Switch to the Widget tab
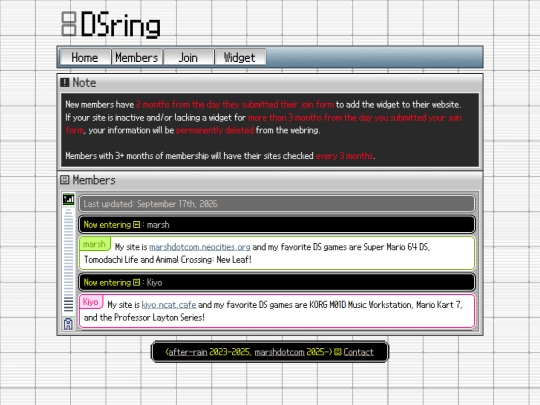The width and height of the screenshot is (540, 405). tap(240, 57)
